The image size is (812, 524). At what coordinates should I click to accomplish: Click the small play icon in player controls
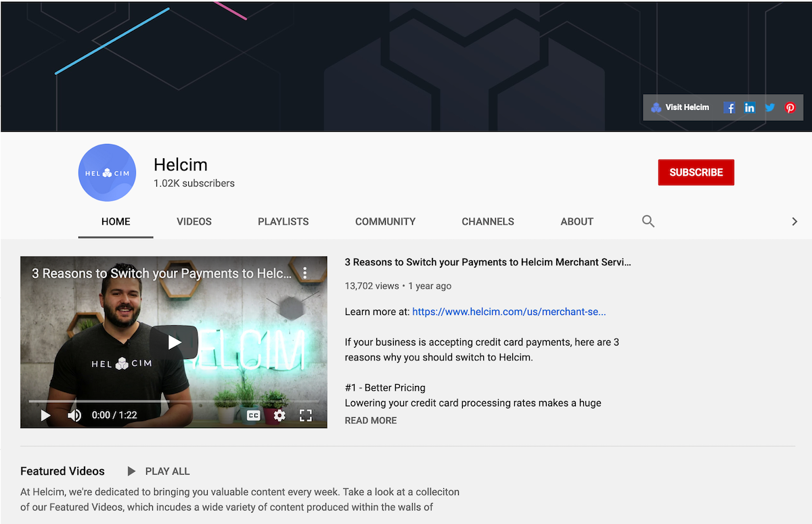point(45,415)
